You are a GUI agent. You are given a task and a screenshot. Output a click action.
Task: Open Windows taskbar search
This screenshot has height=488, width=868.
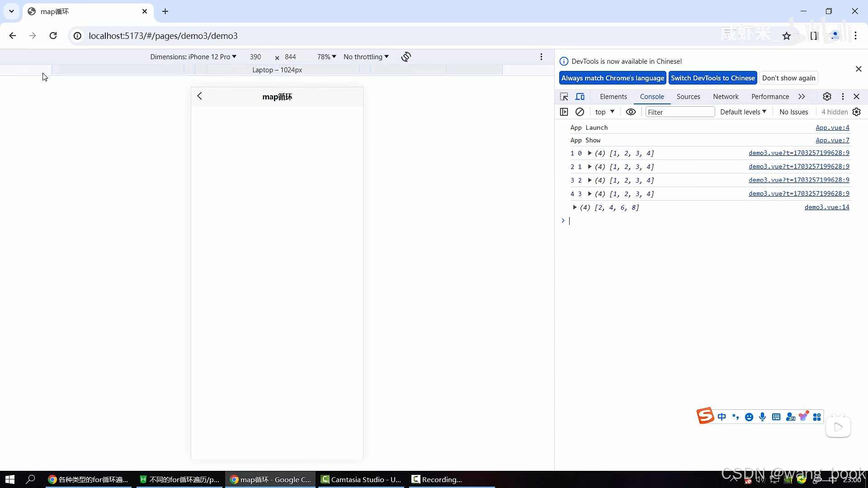click(30, 479)
